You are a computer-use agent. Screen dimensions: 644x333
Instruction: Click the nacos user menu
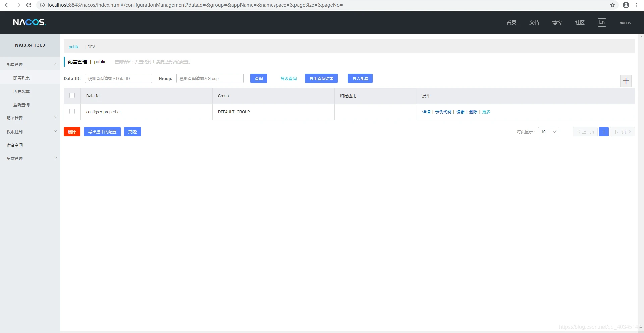pyautogui.click(x=625, y=23)
